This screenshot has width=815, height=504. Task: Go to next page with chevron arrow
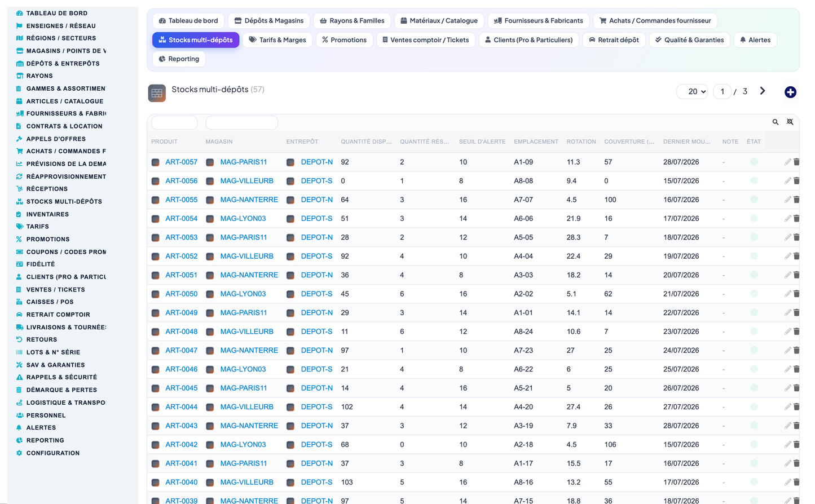click(763, 91)
